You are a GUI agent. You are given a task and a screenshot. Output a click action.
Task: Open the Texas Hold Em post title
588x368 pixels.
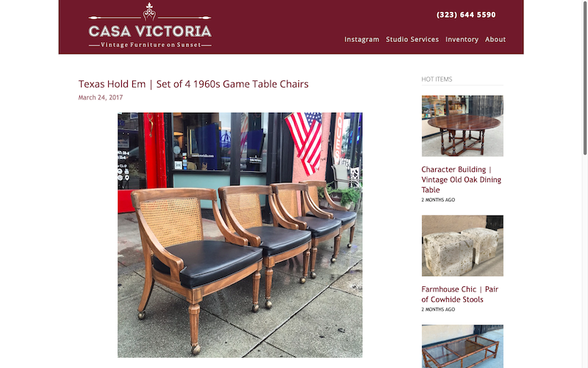pos(193,84)
